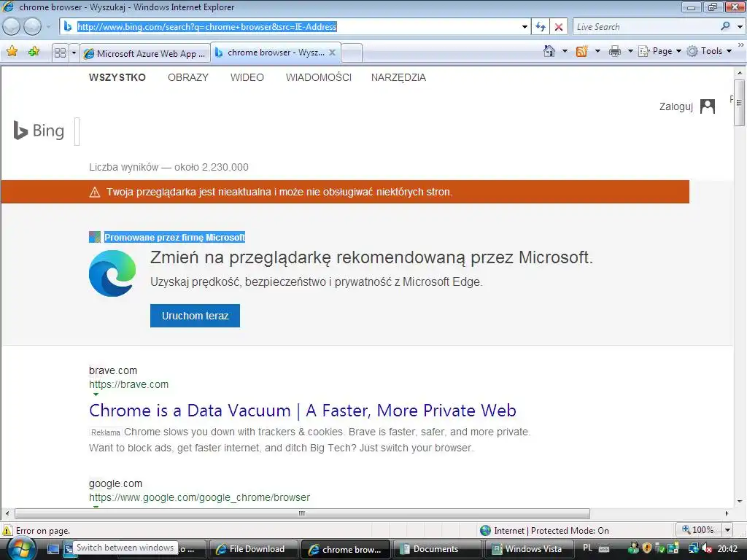Click the 100% zoom level button
Image resolution: width=747 pixels, height=560 pixels.
pyautogui.click(x=698, y=530)
